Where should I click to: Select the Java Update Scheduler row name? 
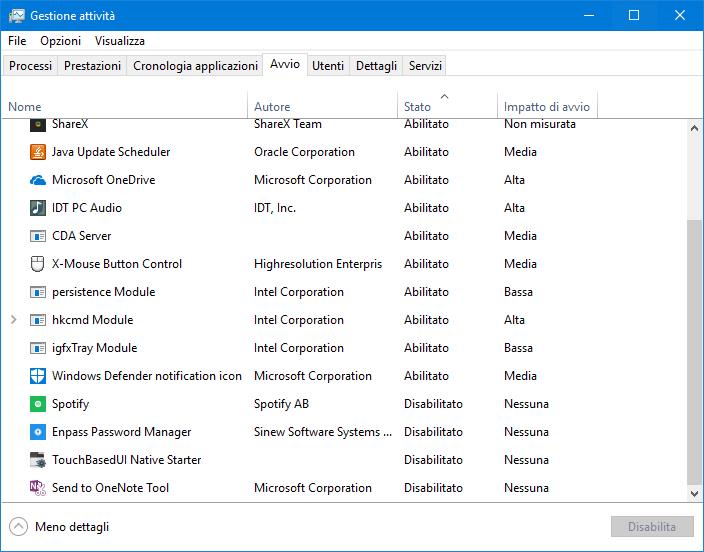pos(111,152)
